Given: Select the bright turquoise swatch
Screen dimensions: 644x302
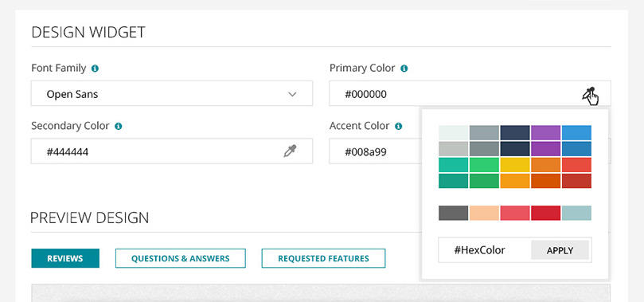Looking at the screenshot, I should (x=454, y=165).
